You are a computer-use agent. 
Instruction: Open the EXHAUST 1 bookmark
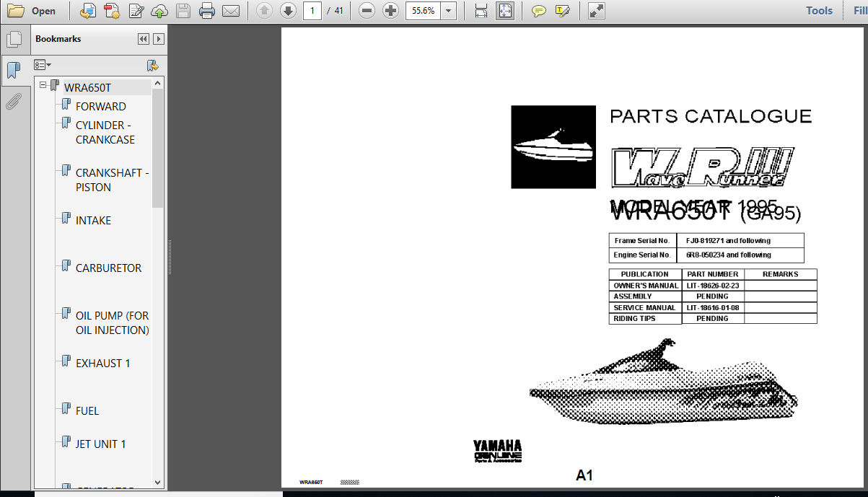pos(102,364)
